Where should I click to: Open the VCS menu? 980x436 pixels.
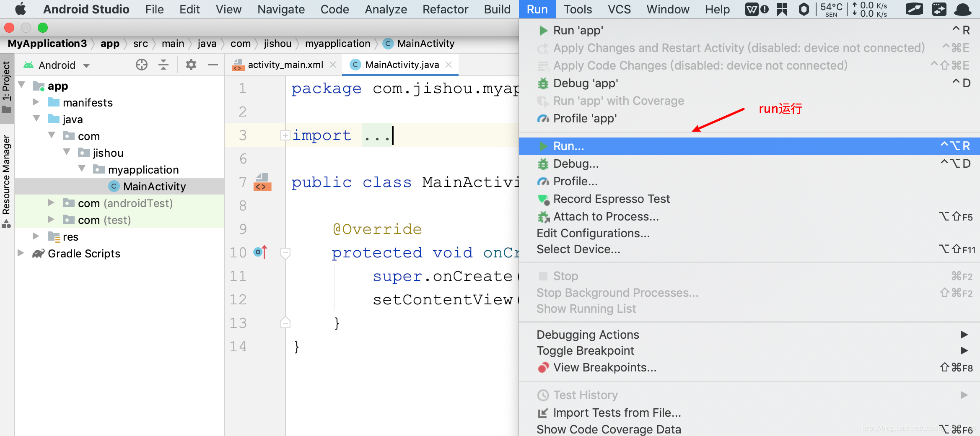click(619, 9)
